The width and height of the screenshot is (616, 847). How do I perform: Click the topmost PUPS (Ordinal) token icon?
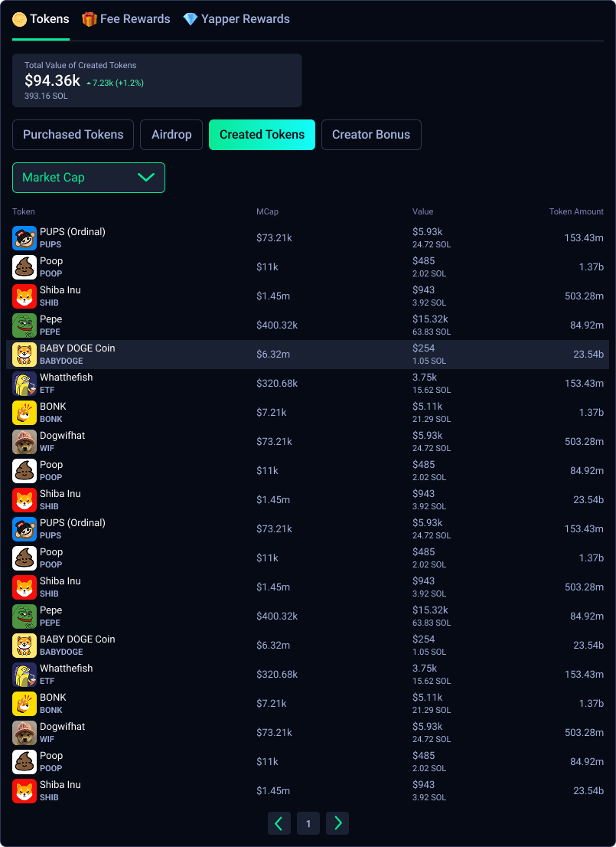[x=24, y=238]
